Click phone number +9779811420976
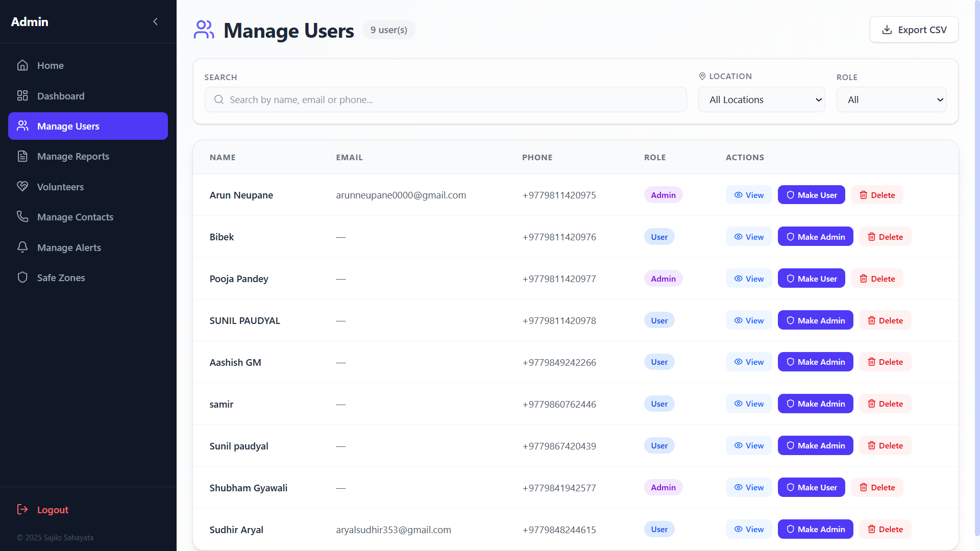The width and height of the screenshot is (980, 551). point(559,237)
